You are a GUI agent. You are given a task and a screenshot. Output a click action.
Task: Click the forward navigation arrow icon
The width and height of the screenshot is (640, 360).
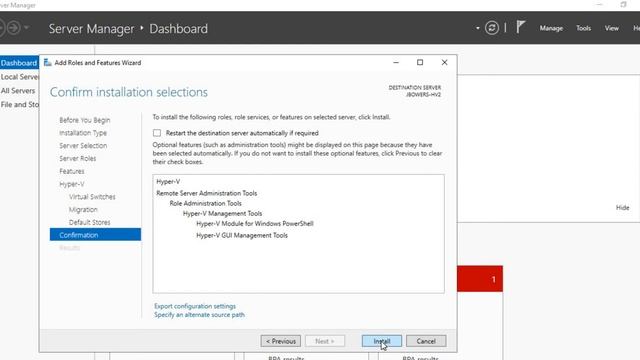[x=13, y=28]
